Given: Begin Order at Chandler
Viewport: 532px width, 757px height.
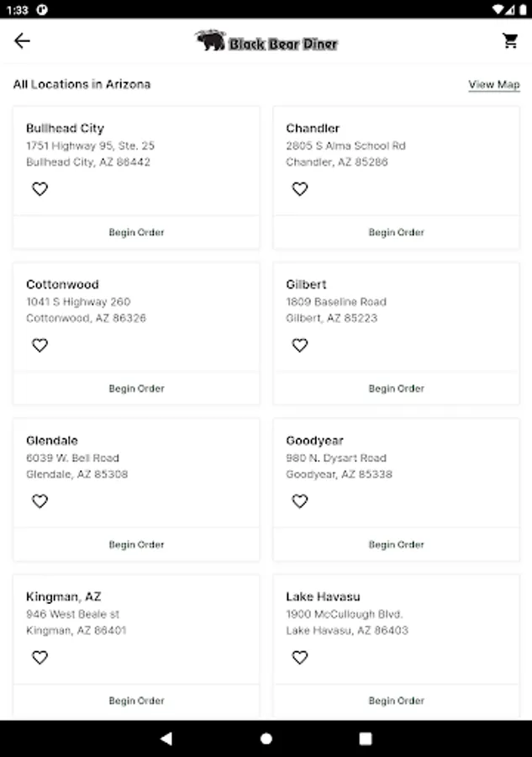Looking at the screenshot, I should coord(396,233).
